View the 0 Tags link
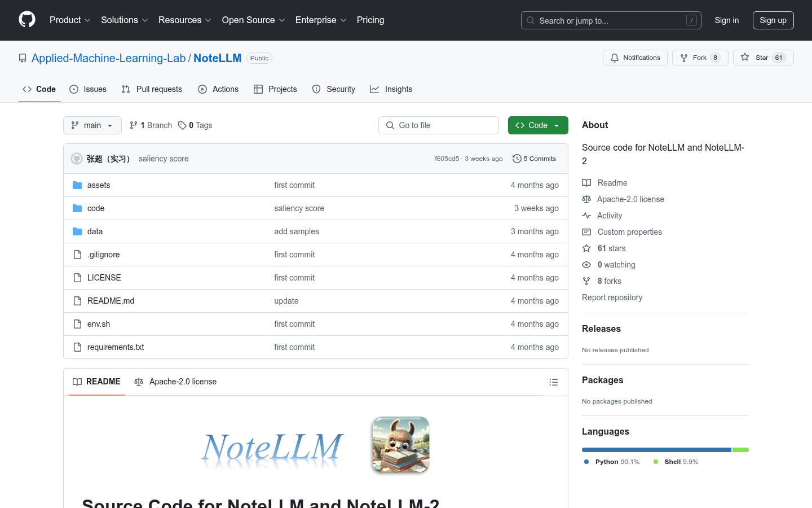This screenshot has width=812, height=508. (195, 125)
